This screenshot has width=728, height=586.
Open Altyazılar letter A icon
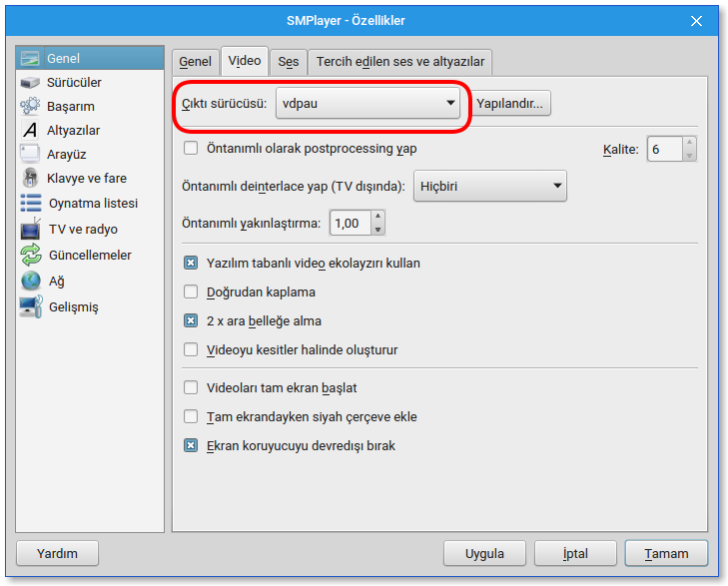click(30, 131)
